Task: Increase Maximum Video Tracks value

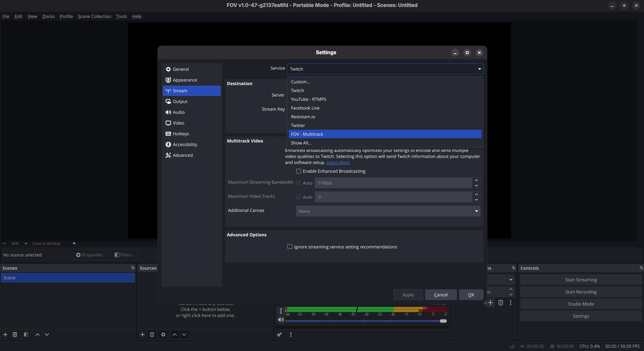Action: tap(476, 194)
